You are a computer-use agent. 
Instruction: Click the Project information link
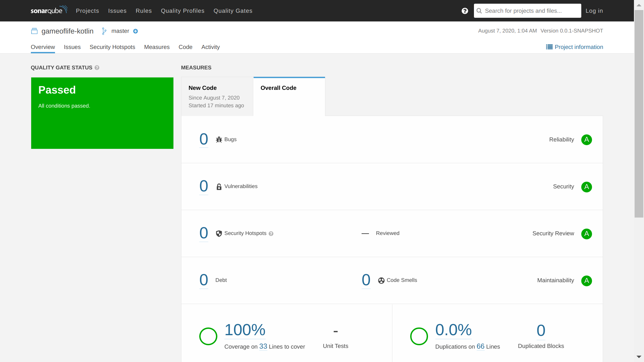574,47
